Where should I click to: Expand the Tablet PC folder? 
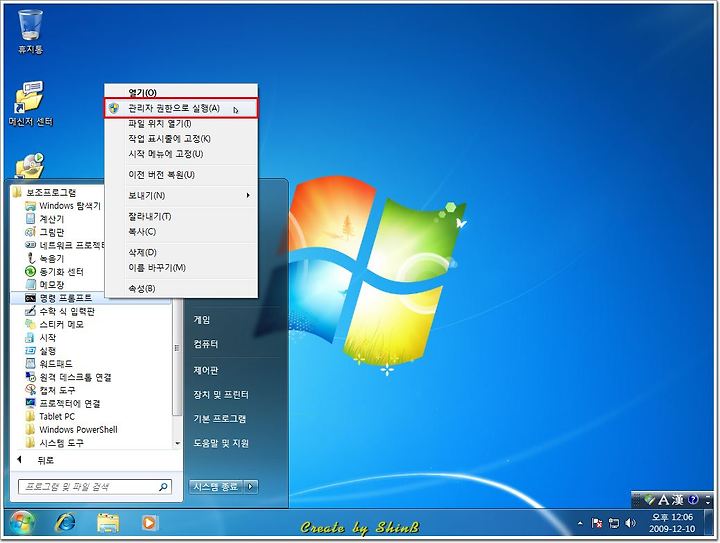(x=50, y=416)
